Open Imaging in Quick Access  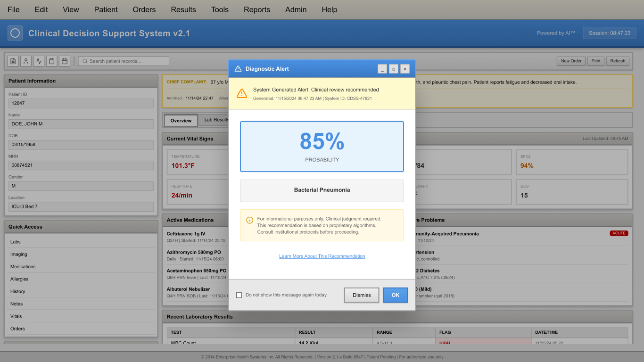click(81, 254)
